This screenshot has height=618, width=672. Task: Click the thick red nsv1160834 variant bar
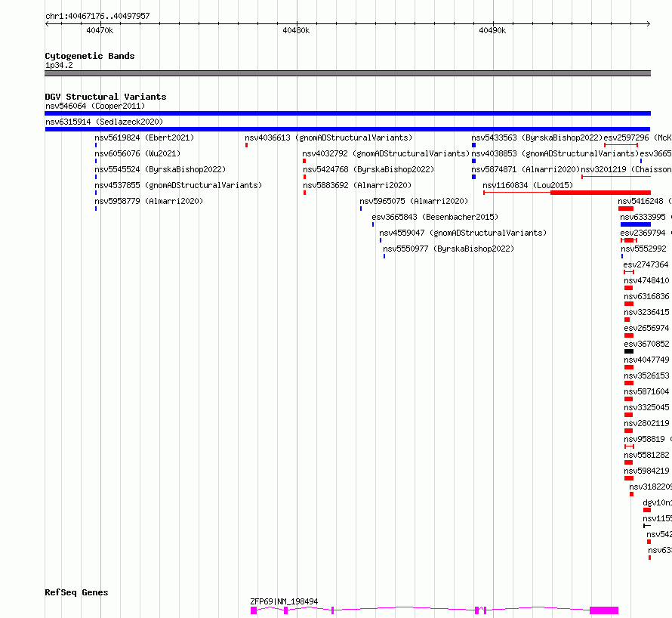pos(600,193)
